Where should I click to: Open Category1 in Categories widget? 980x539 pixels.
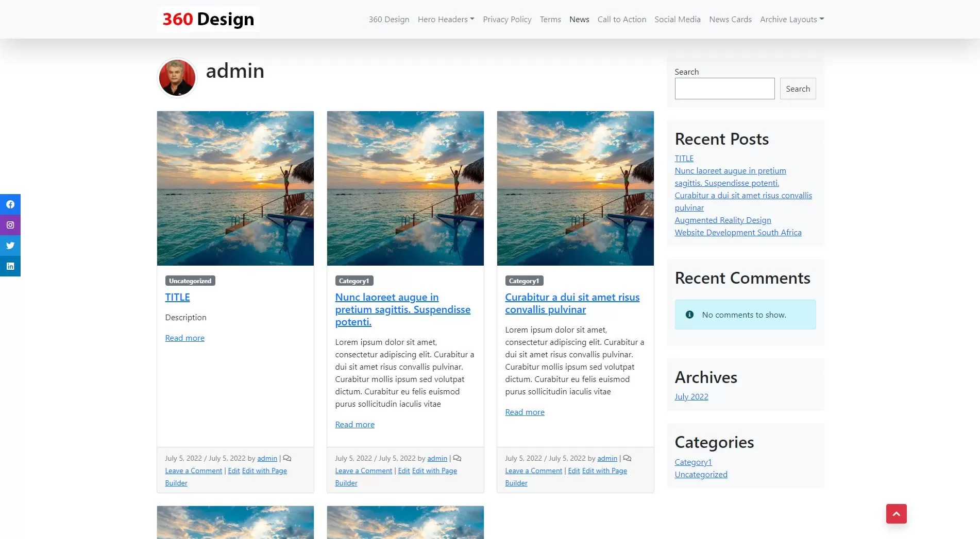tap(693, 462)
